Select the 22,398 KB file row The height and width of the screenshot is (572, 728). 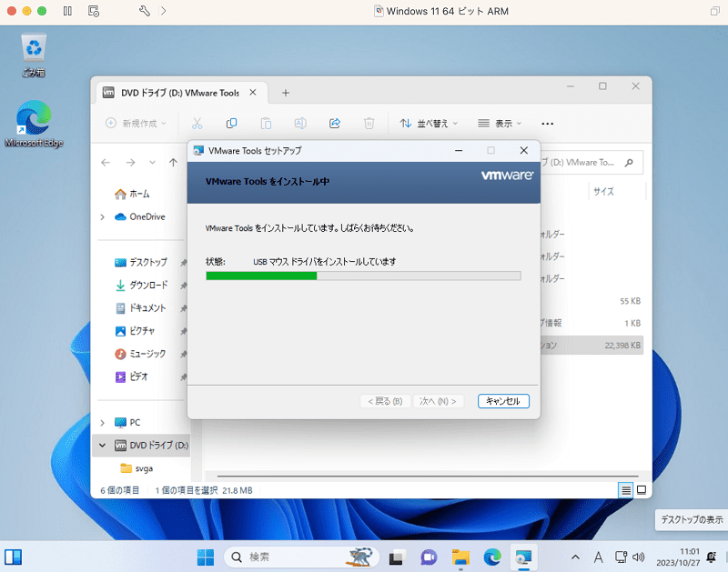click(592, 346)
